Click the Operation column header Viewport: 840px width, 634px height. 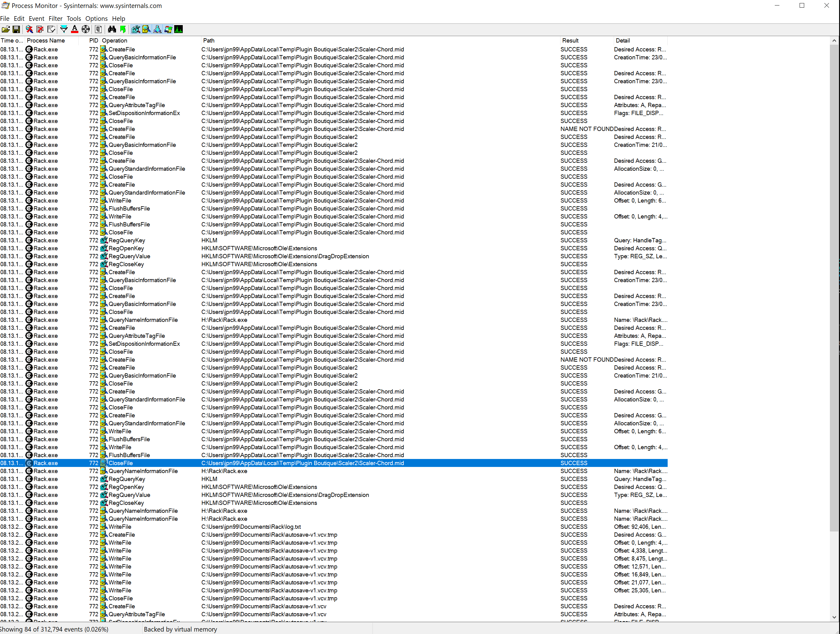(x=114, y=41)
